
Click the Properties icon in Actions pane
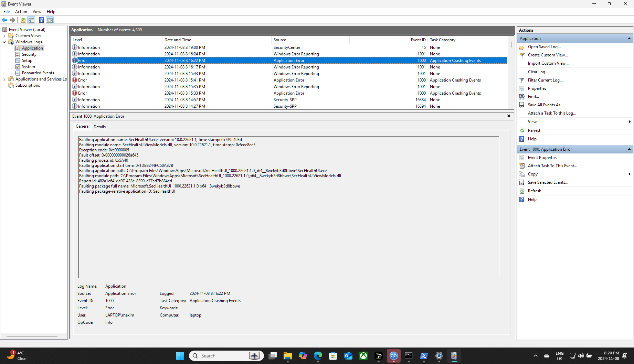[522, 88]
